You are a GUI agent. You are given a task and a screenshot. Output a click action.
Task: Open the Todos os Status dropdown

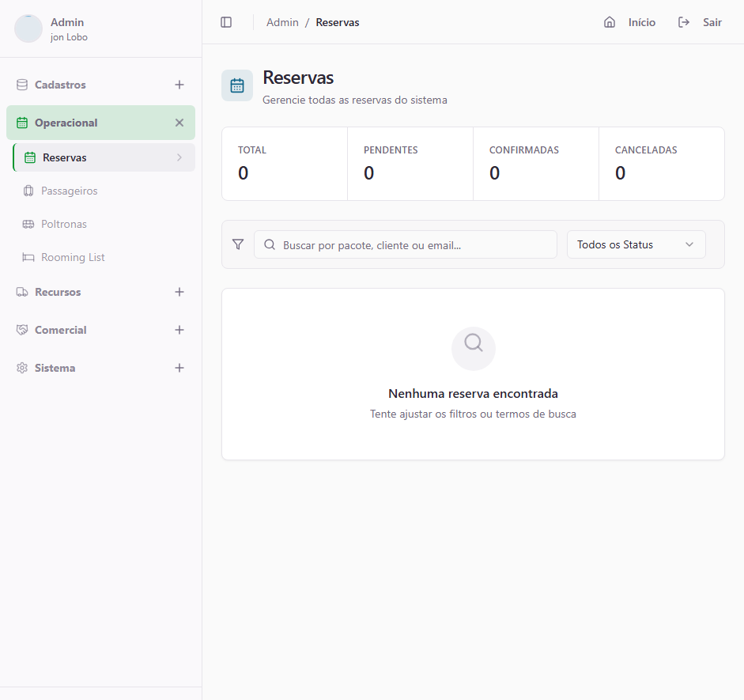[636, 244]
